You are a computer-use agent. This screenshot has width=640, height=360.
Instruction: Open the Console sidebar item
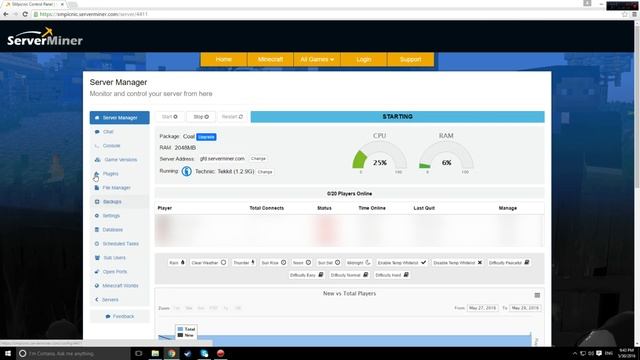click(x=119, y=146)
